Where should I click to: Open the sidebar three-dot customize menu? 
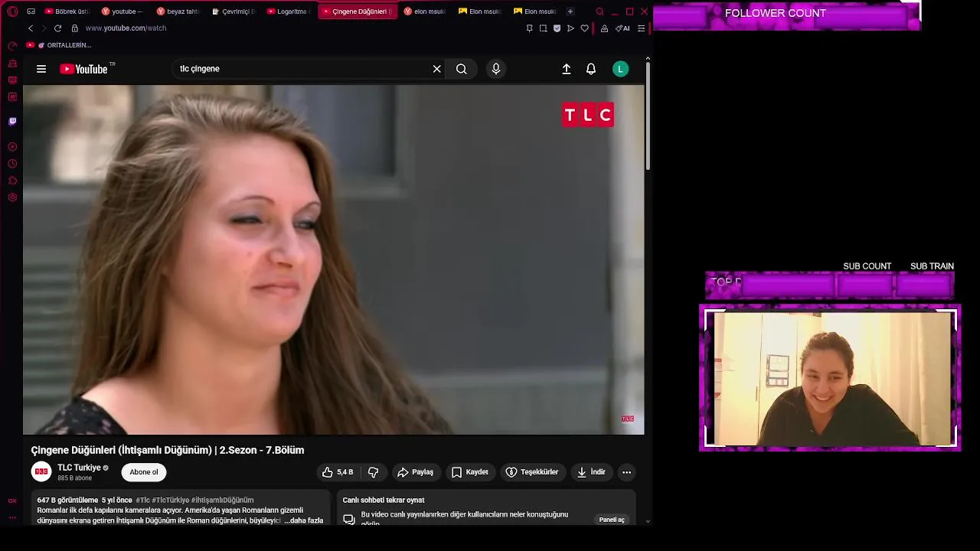(12, 517)
